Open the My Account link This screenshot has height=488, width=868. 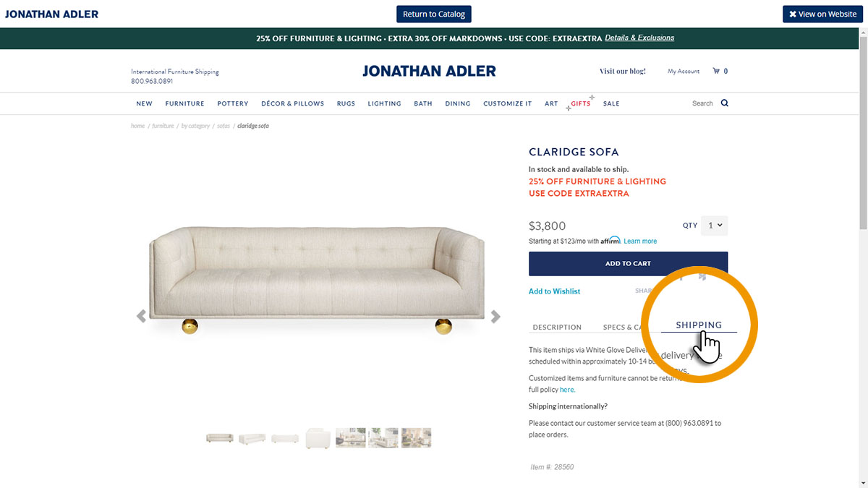(684, 72)
